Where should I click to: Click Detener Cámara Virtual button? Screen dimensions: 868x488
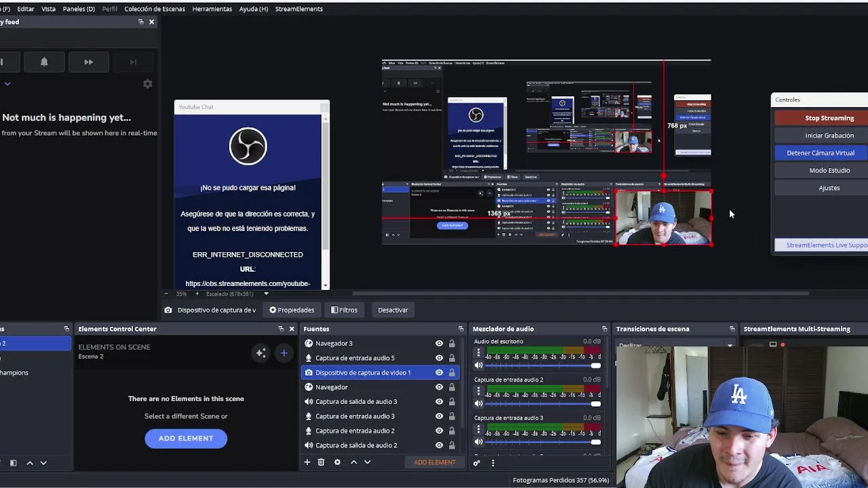pos(821,153)
